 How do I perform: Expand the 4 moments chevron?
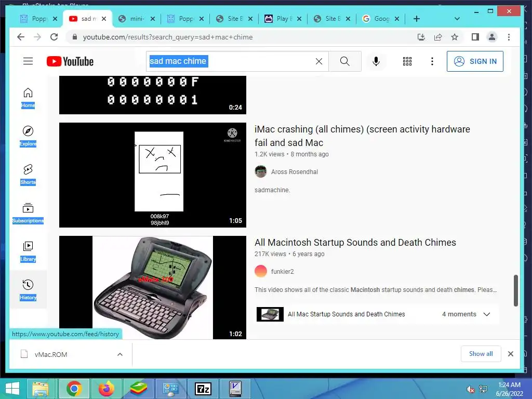pos(486,314)
